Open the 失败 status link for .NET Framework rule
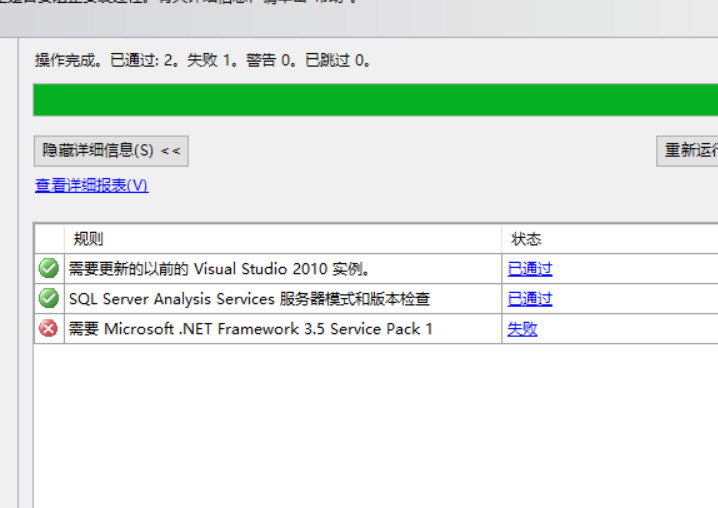The width and height of the screenshot is (718, 508). pos(522,328)
